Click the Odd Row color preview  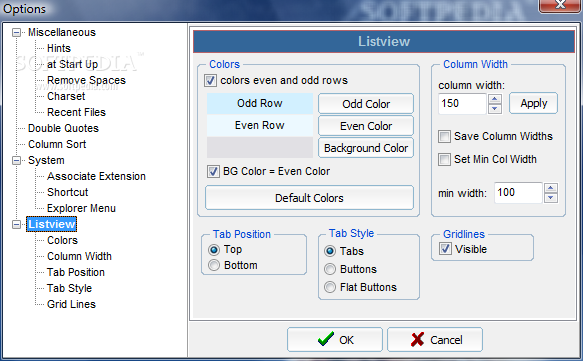click(x=260, y=103)
